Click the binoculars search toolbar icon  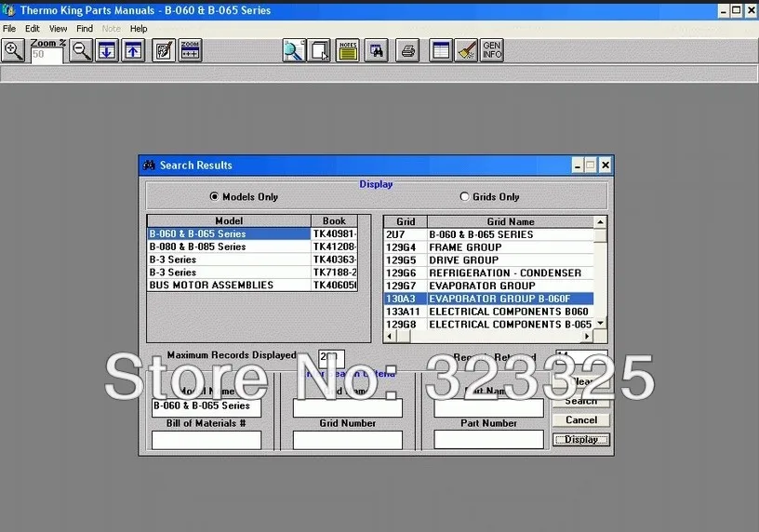tap(376, 50)
